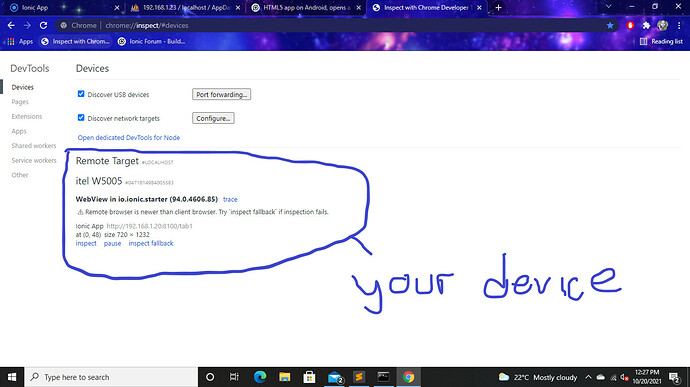Select Service workers in the sidebar
690x387 pixels.
[x=34, y=160]
